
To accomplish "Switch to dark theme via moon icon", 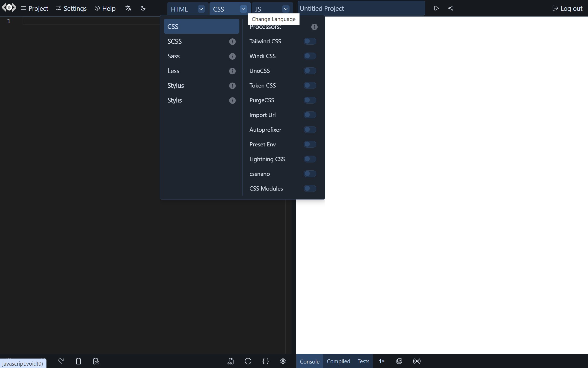I will [143, 8].
